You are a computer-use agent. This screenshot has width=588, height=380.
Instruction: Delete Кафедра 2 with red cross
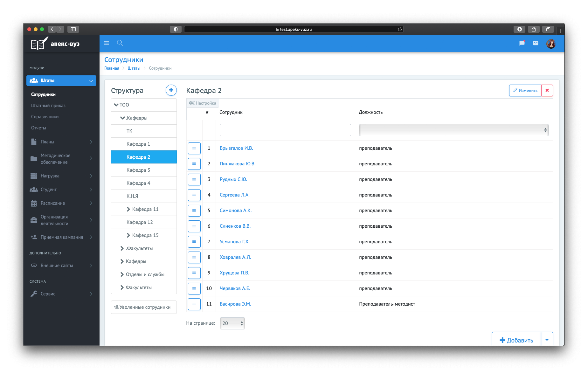(547, 90)
